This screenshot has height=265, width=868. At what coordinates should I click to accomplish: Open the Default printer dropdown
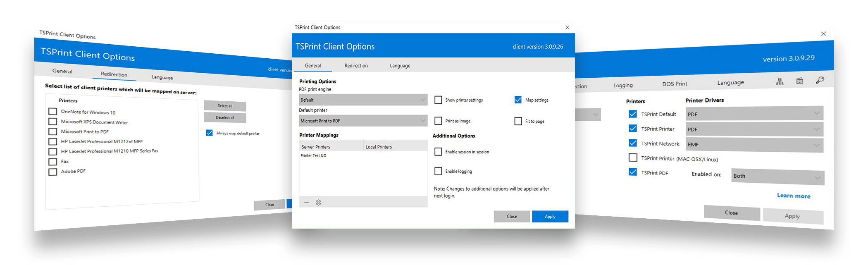(x=363, y=121)
